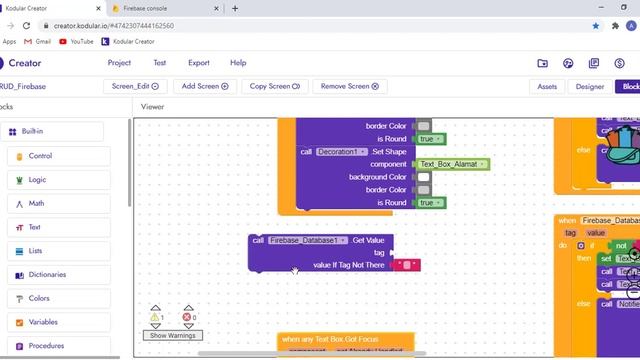Open the Assets panel
The height and width of the screenshot is (360, 640).
click(547, 87)
